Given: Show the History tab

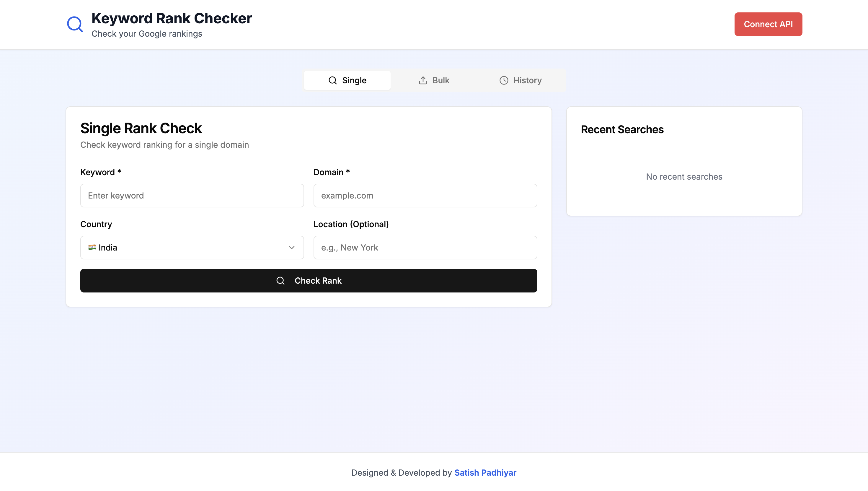Looking at the screenshot, I should click(521, 80).
